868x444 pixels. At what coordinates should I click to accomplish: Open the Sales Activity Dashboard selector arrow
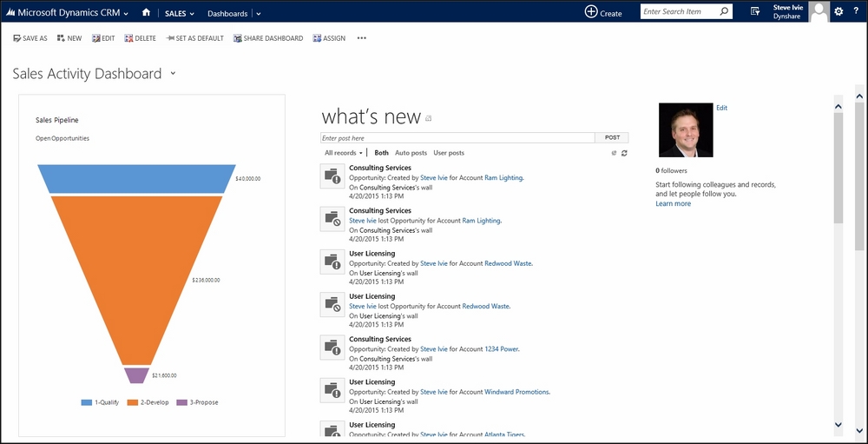coord(173,74)
